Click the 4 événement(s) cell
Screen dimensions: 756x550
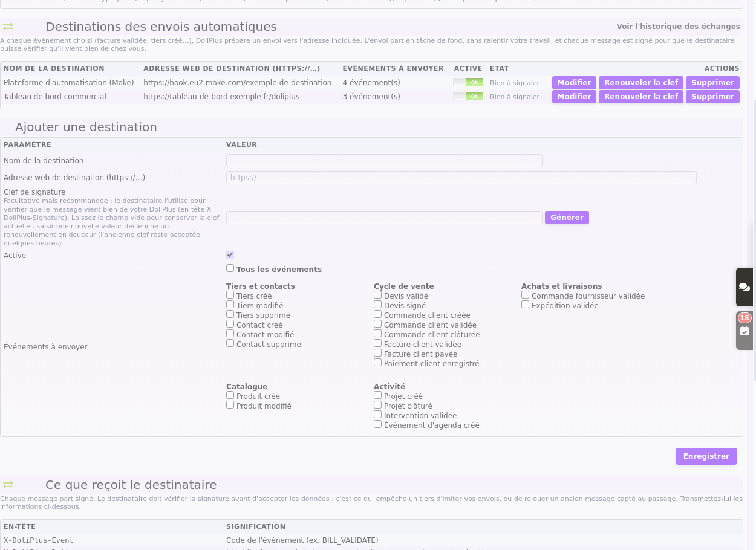[371, 83]
